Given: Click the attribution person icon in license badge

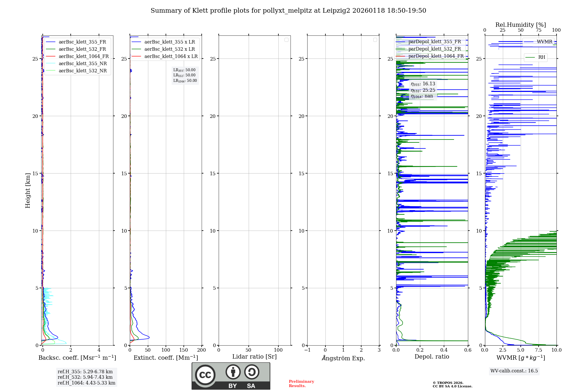Looking at the screenshot, I should [233, 372].
